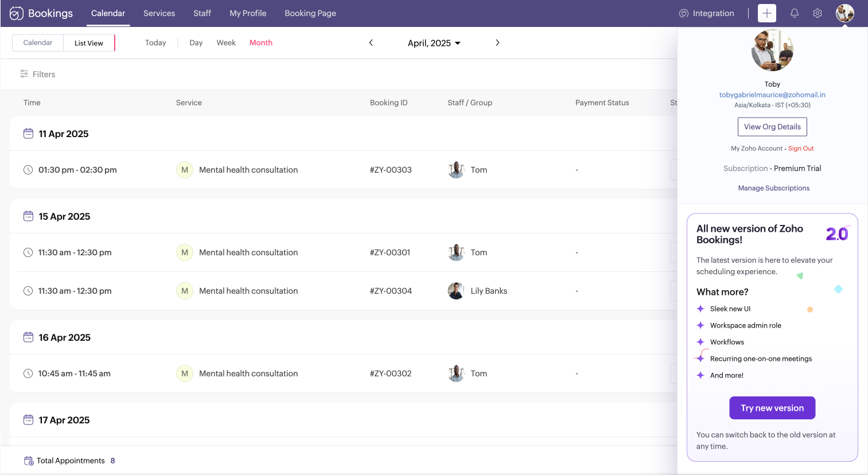
Task: Open the April, 2025 month dropdown
Action: pos(434,43)
